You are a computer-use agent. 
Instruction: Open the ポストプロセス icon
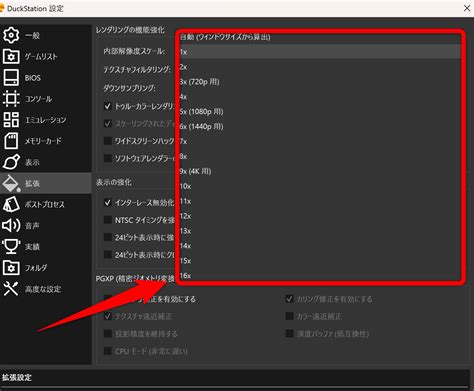click(x=11, y=204)
